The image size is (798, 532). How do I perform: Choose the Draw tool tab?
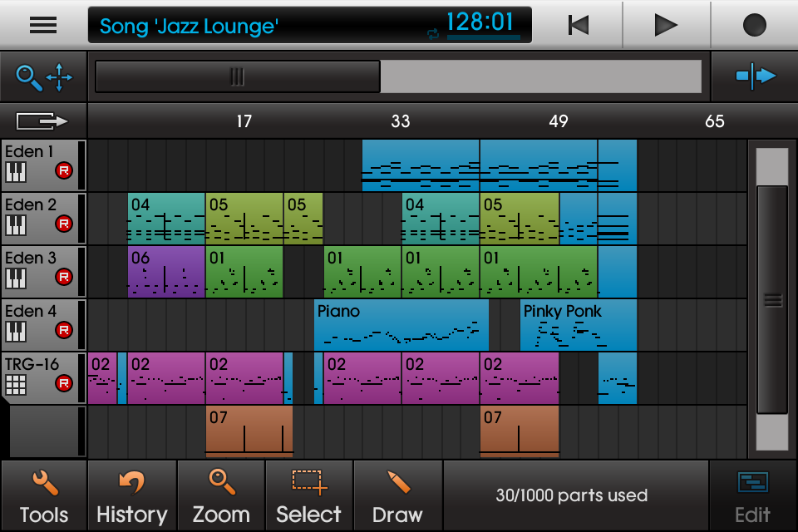397,496
